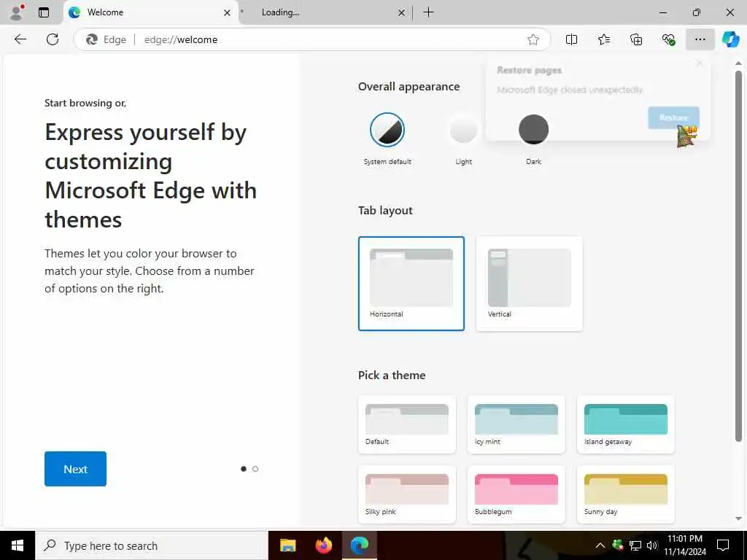The width and height of the screenshot is (747, 560).
Task: Show hidden system tray icons
Action: (x=600, y=545)
